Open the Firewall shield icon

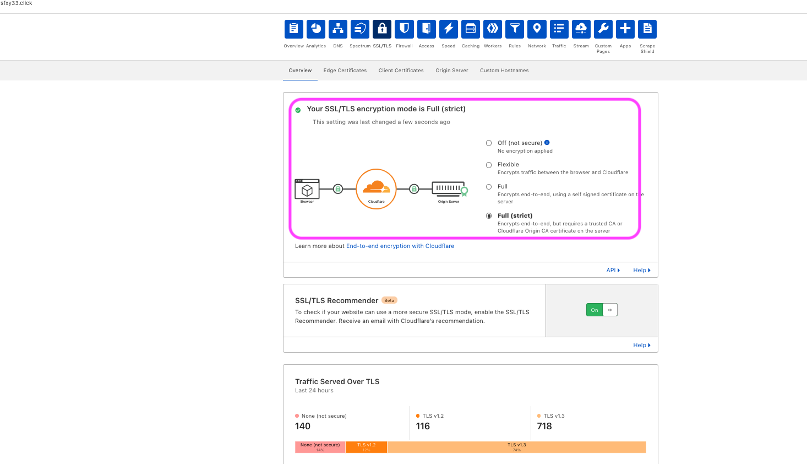pyautogui.click(x=405, y=29)
